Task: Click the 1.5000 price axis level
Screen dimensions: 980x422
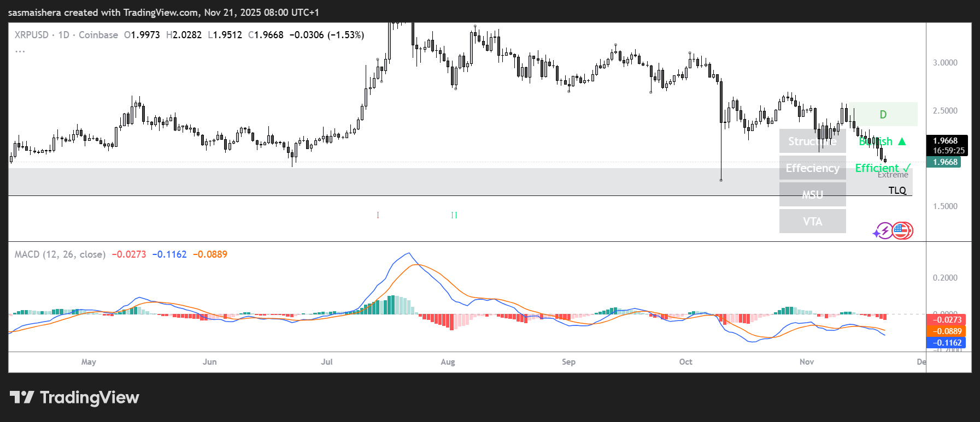Action: pyautogui.click(x=945, y=206)
